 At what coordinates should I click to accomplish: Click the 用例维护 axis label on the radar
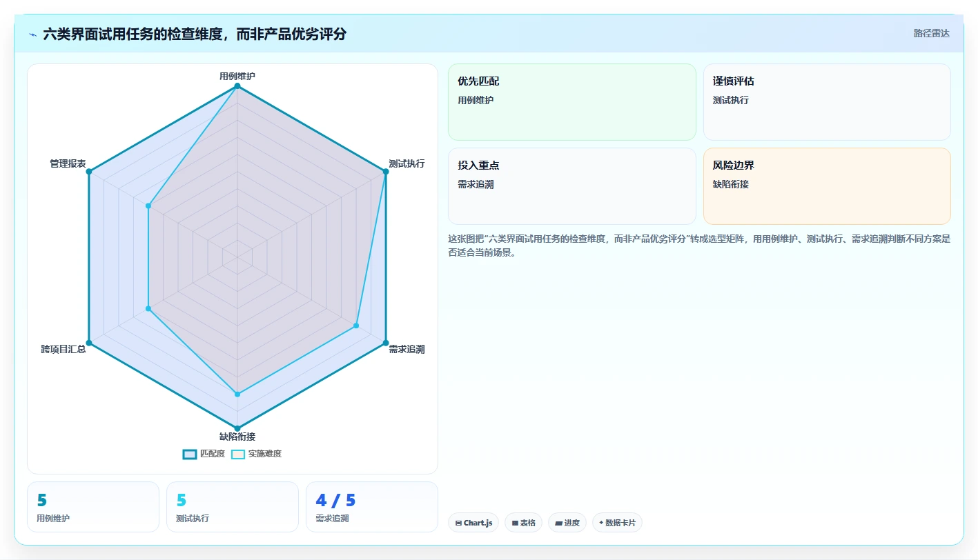click(237, 76)
